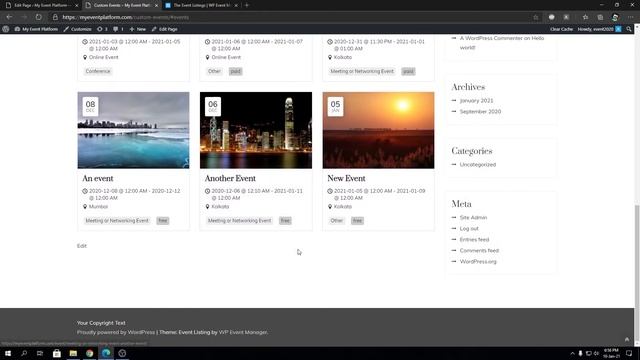Open Microsoft Store from the taskbar
Viewport: 640px width, 360px height.
(57, 353)
